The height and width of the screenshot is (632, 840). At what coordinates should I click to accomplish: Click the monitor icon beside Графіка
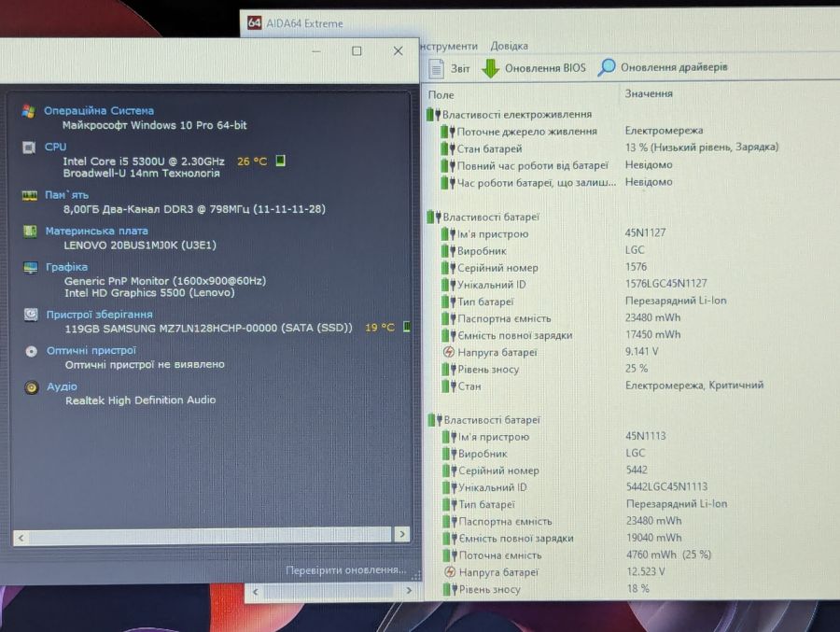point(31,267)
